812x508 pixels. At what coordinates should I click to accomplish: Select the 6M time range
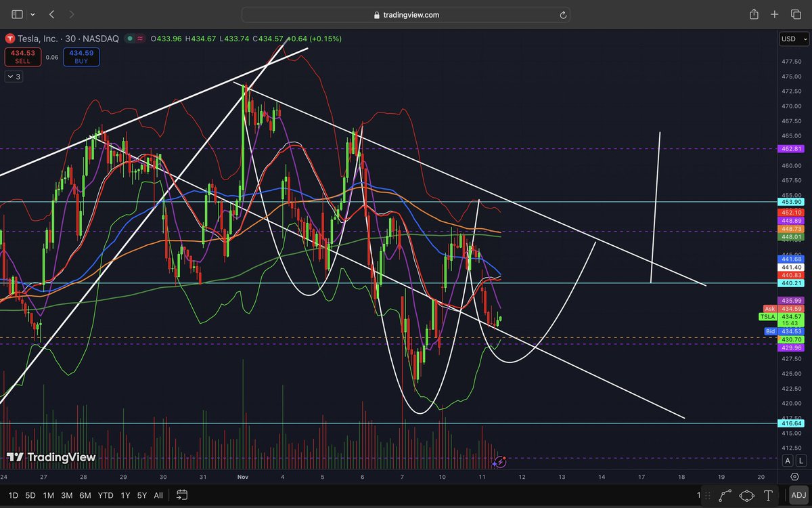(x=85, y=495)
